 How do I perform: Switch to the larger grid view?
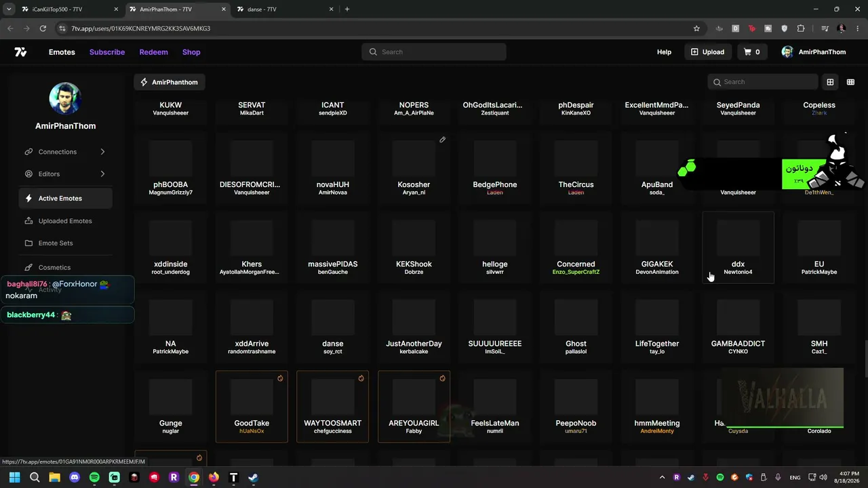coord(830,82)
